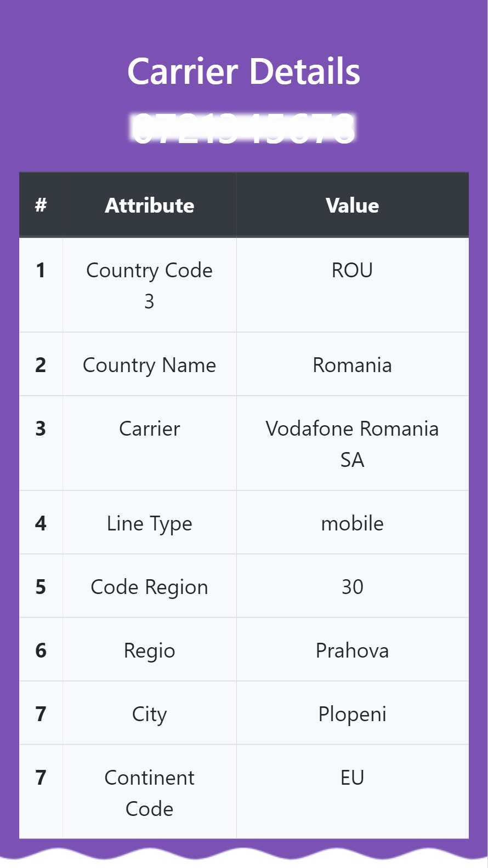Select the mobile line type value

(x=353, y=523)
